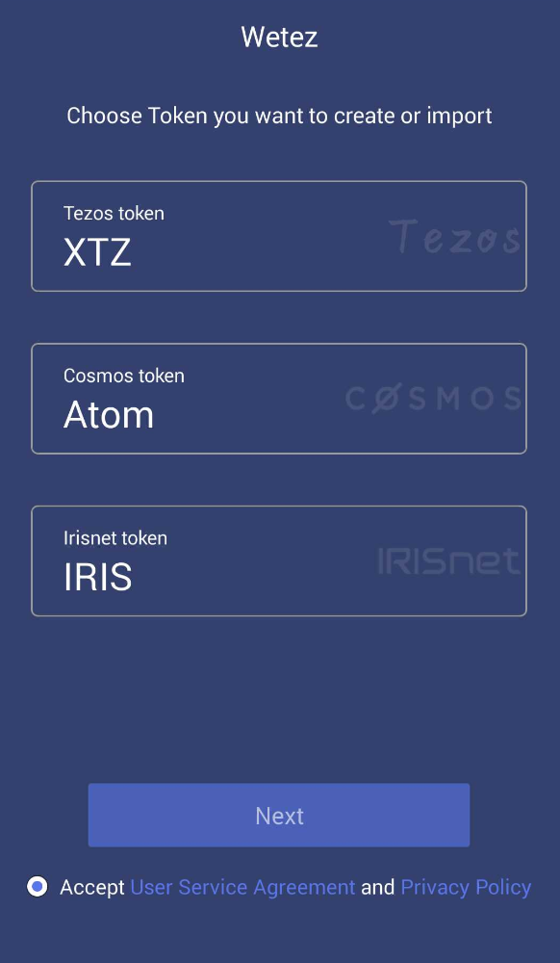Select the Irisnet token IRIS card
Image resolution: width=560 pixels, height=963 pixels.
click(x=279, y=560)
